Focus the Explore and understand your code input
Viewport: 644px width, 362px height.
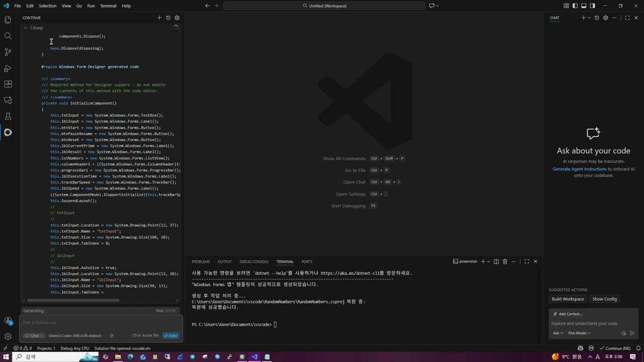pos(594,323)
